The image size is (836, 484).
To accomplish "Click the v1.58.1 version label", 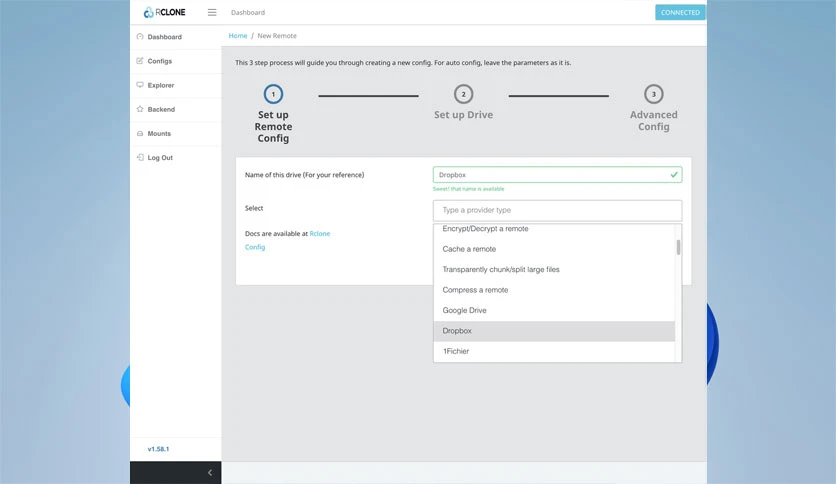I will pyautogui.click(x=158, y=449).
